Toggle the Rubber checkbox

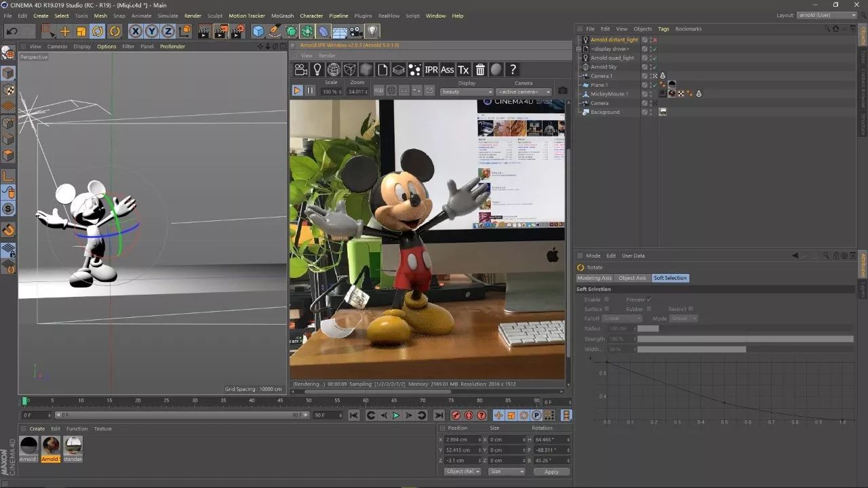[x=649, y=308]
